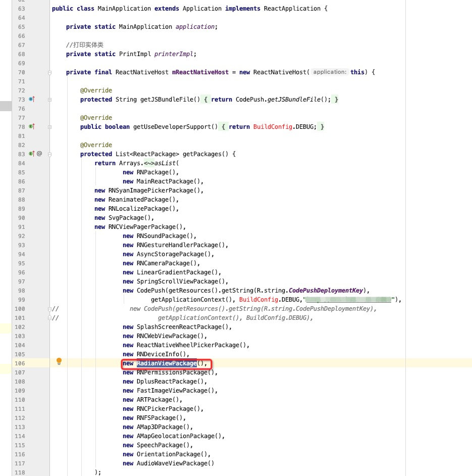Click FastImageViewPackage() on line 109
472x476 pixels.
coord(175,391)
